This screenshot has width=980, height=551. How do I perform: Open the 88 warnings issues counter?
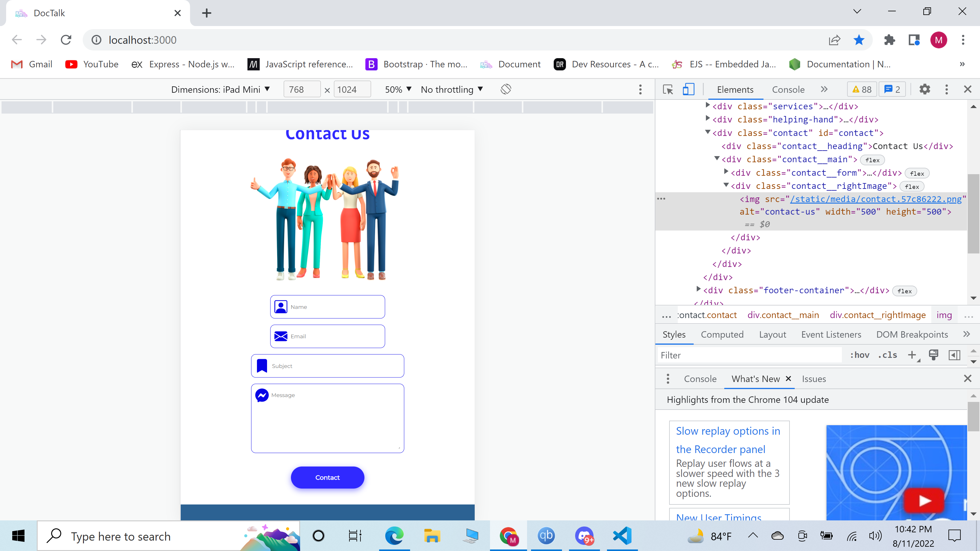coord(862,89)
